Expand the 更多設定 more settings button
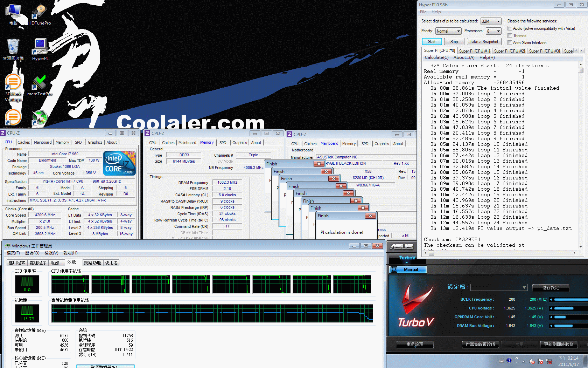Screen dimensions: 588x368 click(415, 345)
